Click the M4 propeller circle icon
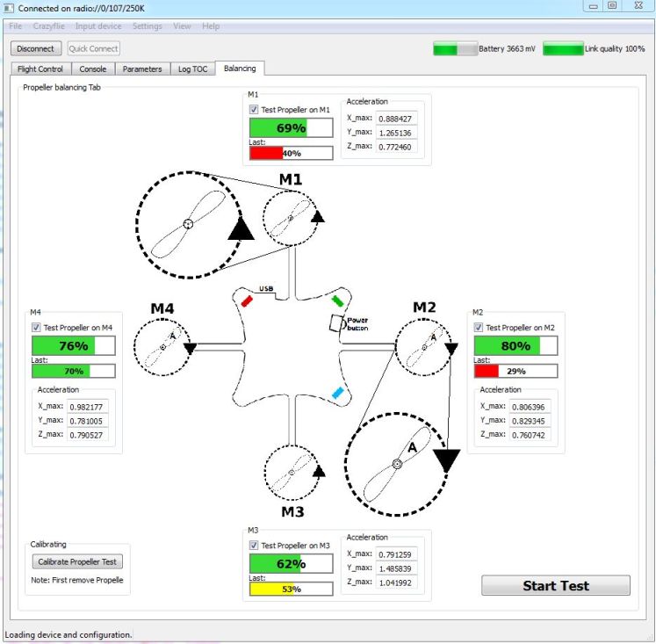This screenshot has width=656, height=644. point(162,348)
